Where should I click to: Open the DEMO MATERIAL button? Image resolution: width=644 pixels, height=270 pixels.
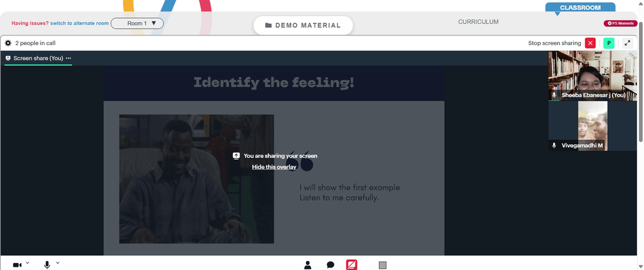coord(303,26)
